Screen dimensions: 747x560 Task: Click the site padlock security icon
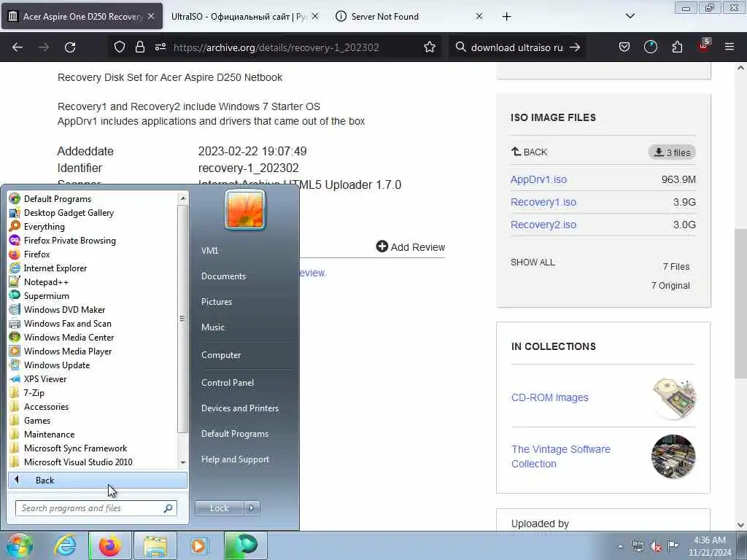(x=139, y=47)
